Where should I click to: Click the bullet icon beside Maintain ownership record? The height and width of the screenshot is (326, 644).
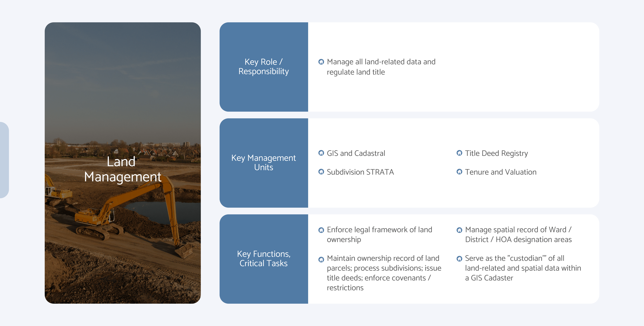coord(321,259)
